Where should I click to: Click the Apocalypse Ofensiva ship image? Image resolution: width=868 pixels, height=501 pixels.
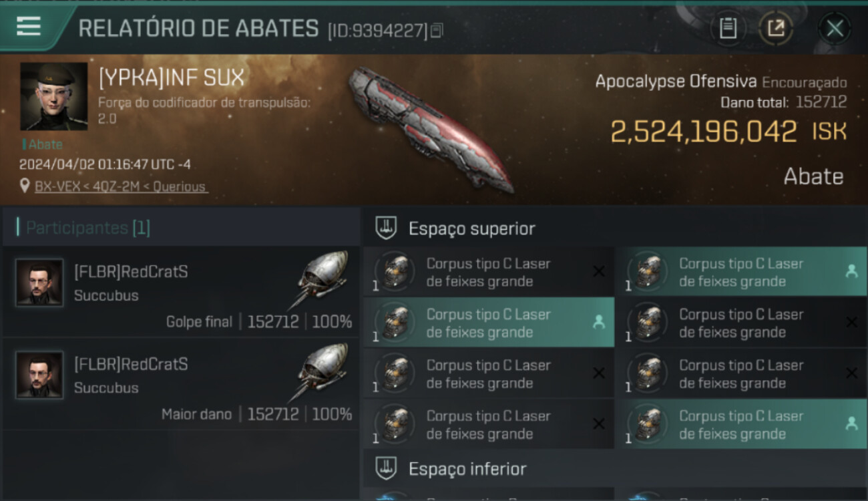click(x=431, y=129)
